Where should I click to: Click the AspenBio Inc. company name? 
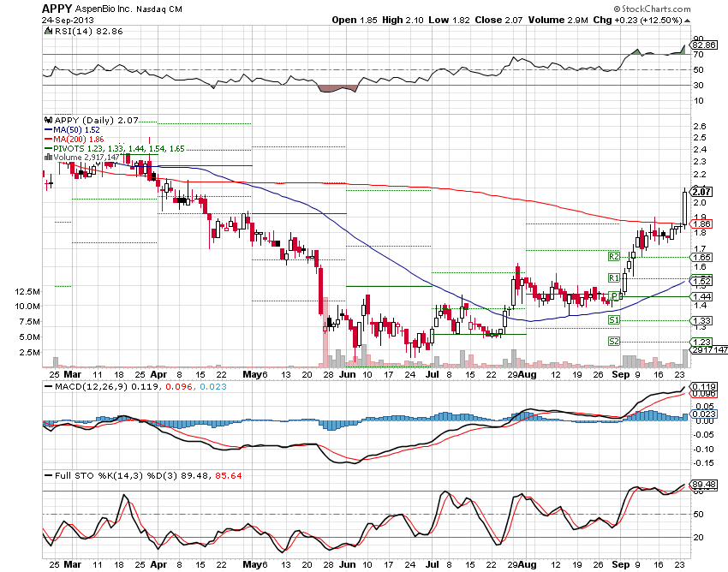click(x=104, y=9)
